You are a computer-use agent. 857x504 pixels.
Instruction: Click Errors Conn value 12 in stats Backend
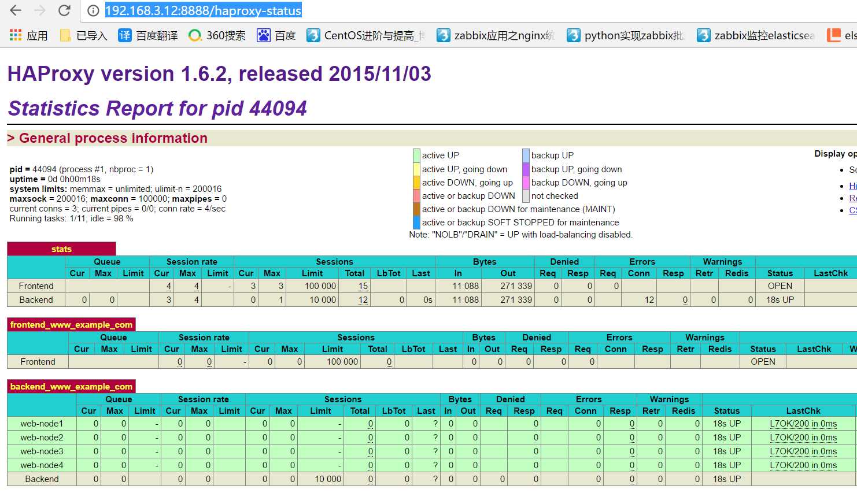[649, 300]
